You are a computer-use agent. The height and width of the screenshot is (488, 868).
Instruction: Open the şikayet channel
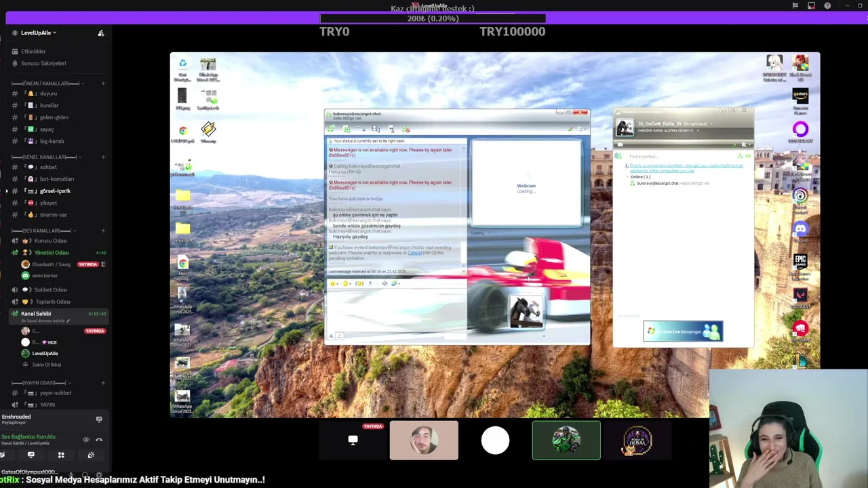tap(48, 203)
